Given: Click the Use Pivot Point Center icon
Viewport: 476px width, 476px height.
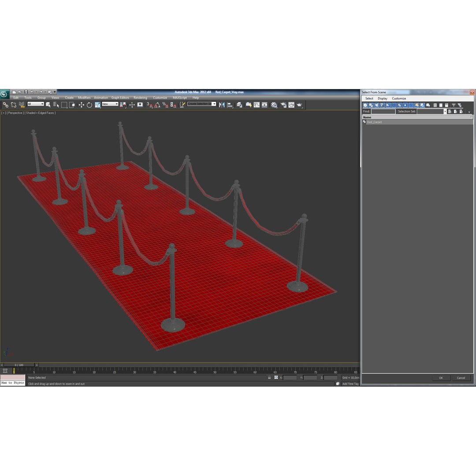Looking at the screenshot, I should (123, 105).
